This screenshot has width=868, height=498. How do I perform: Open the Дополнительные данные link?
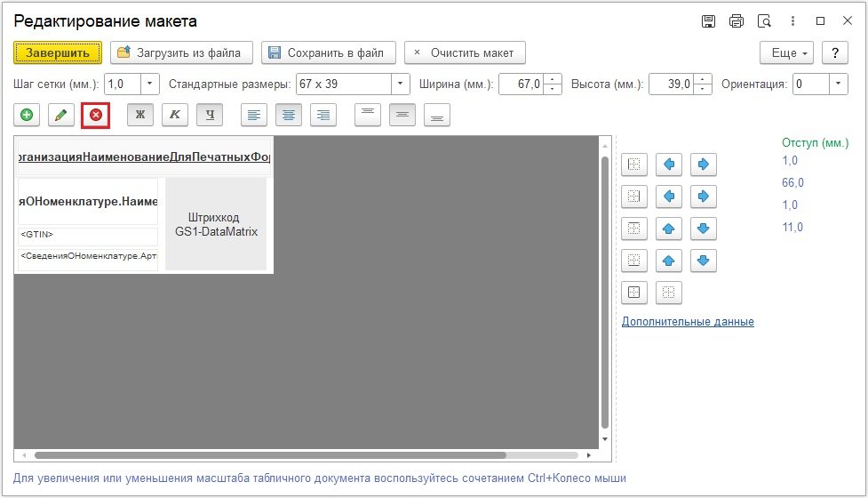click(688, 322)
